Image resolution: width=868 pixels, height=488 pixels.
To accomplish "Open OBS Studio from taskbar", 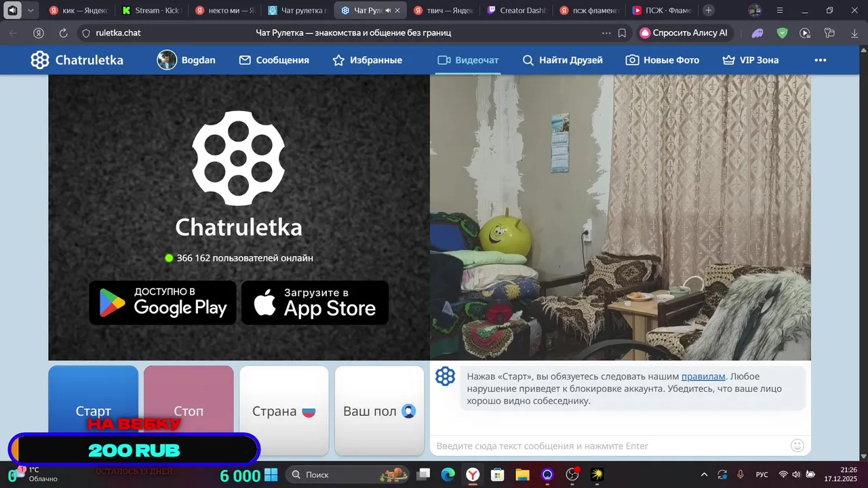I will point(573,474).
